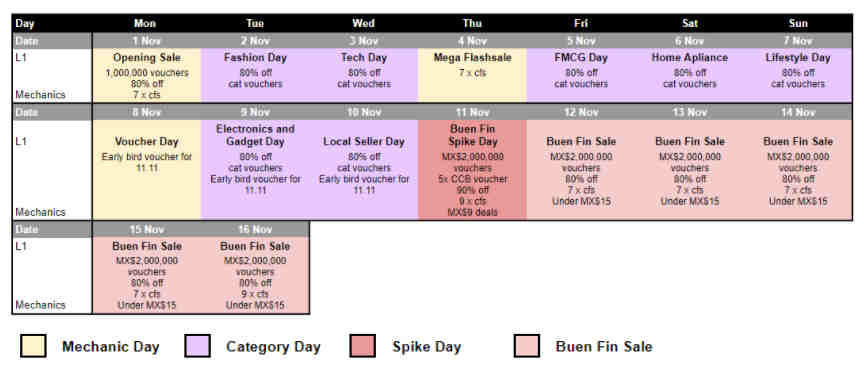This screenshot has height=383, width=864.
Task: Select the FMCG Day cell
Action: pos(581,75)
